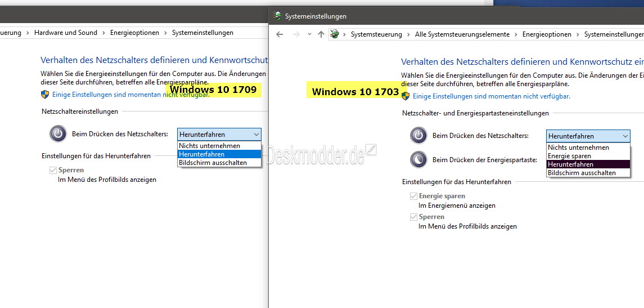Click power button icon in 1703 window
The width and height of the screenshot is (644, 308).
(x=418, y=135)
